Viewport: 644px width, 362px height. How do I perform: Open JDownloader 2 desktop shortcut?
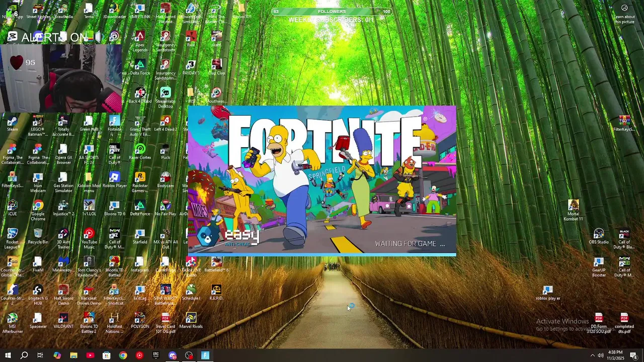tap(114, 12)
